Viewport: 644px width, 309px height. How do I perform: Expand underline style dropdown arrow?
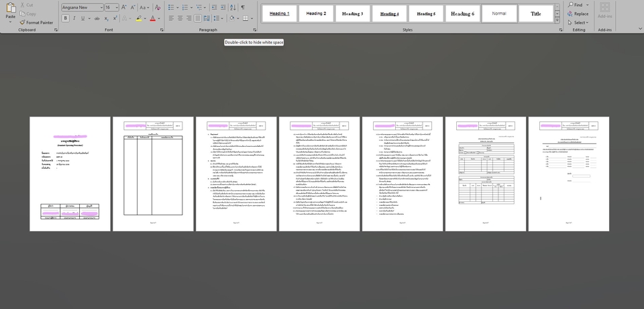[89, 19]
